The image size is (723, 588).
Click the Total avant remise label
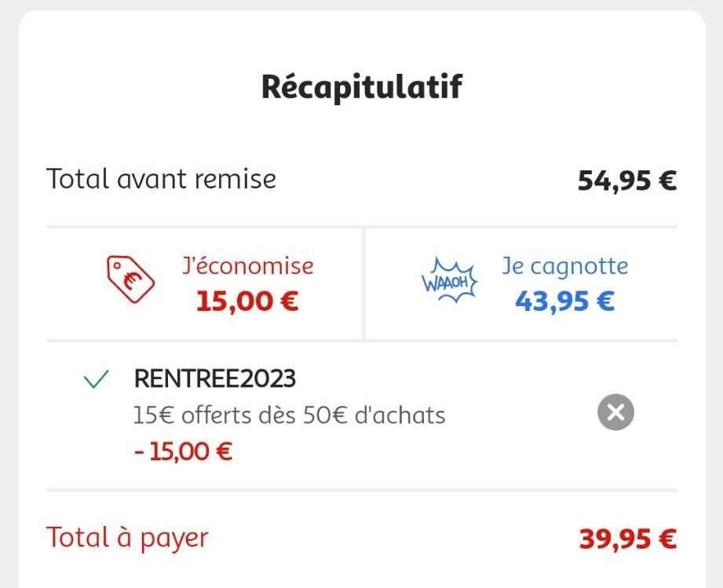coord(161,179)
